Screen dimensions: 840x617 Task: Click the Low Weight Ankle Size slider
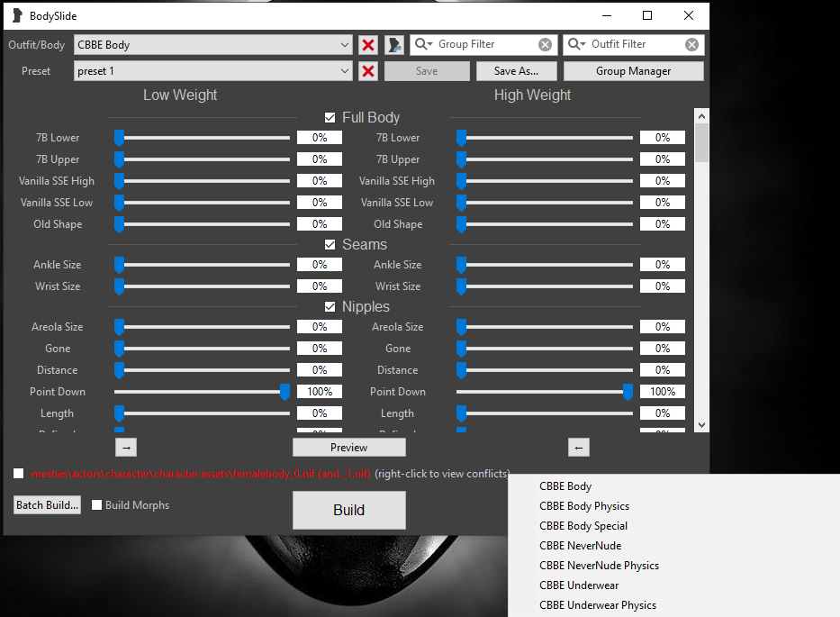tap(202, 265)
